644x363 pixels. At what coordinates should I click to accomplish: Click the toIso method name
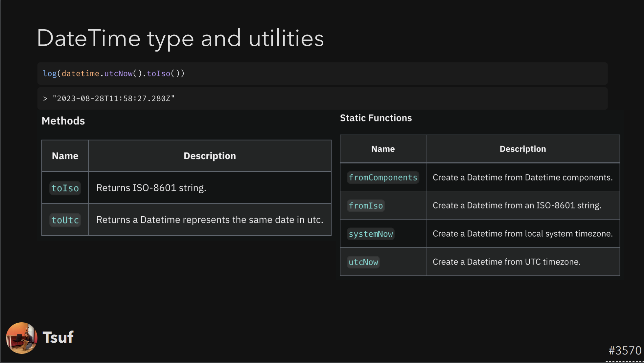65,188
